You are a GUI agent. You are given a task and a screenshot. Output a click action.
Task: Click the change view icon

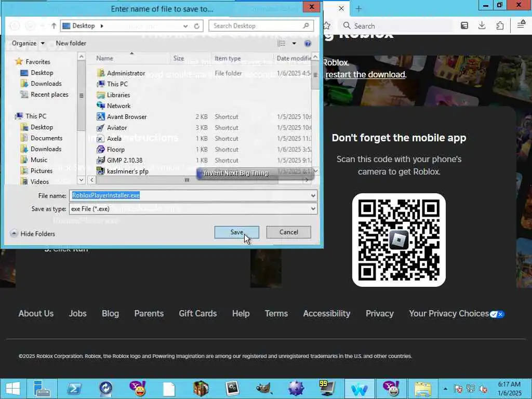point(282,44)
